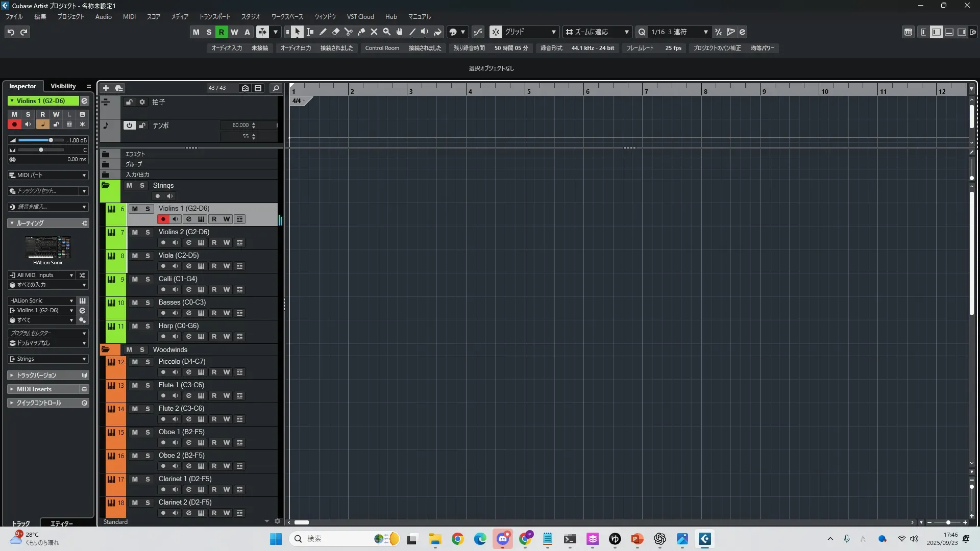This screenshot has width=980, height=551.
Task: Open the Transport menu
Action: [214, 17]
